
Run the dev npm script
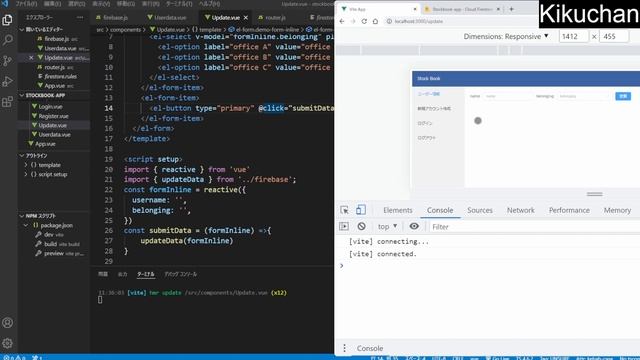49,235
